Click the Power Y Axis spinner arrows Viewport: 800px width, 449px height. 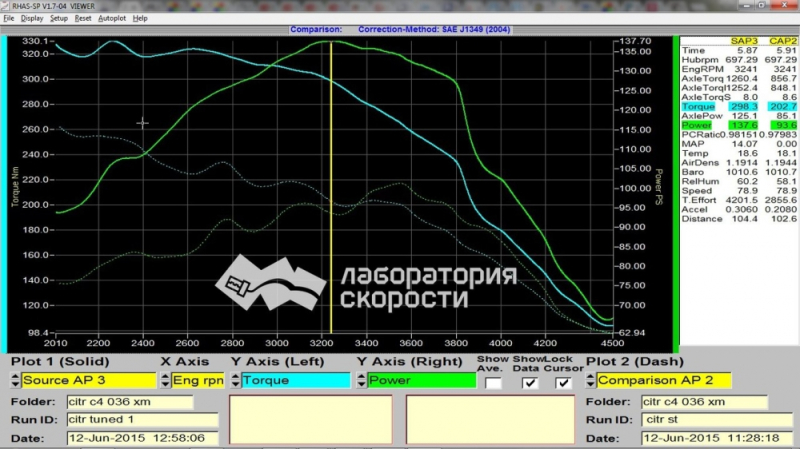pyautogui.click(x=362, y=380)
